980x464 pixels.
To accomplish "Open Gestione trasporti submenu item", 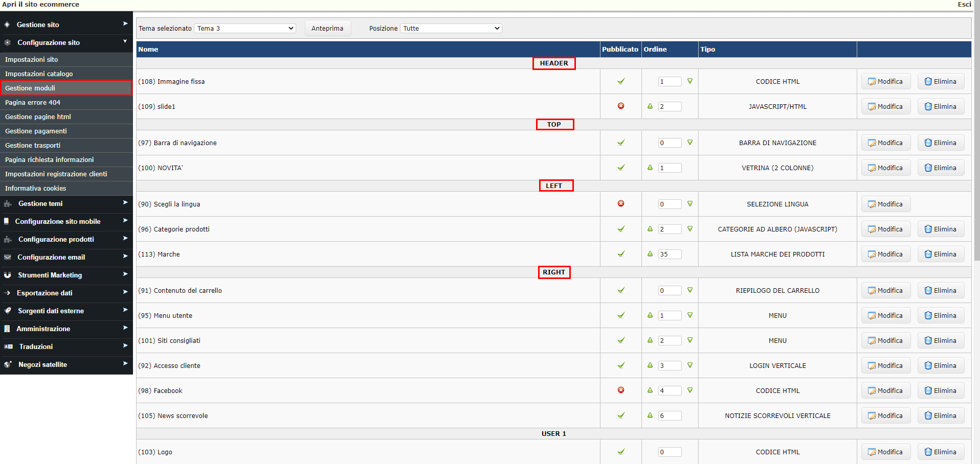I will coord(66,145).
